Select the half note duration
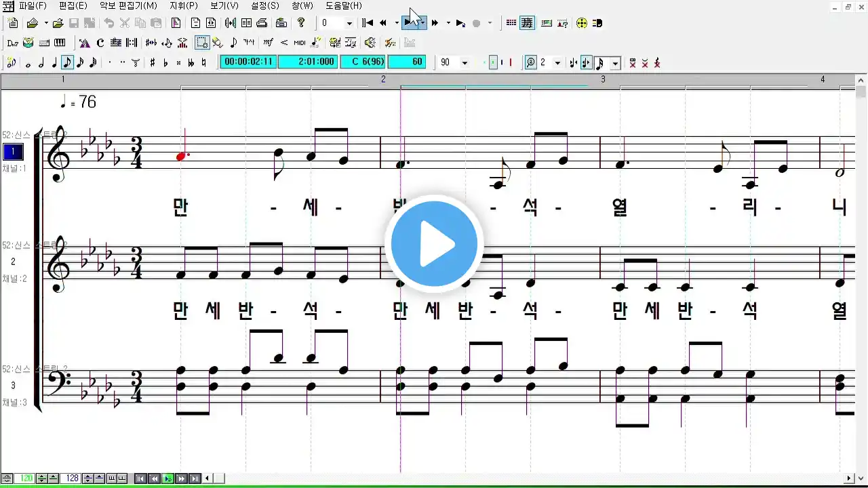This screenshot has height=488, width=868. click(41, 63)
